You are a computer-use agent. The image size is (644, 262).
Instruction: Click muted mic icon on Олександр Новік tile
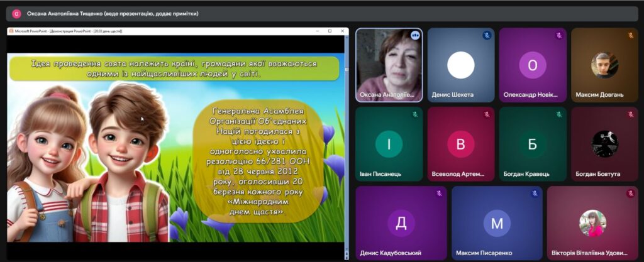[x=558, y=36]
